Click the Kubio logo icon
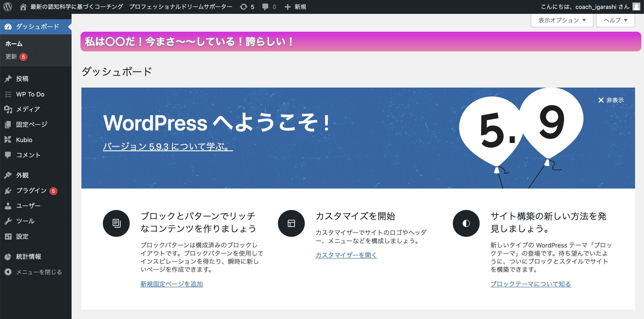The height and width of the screenshot is (319, 644). coord(8,140)
